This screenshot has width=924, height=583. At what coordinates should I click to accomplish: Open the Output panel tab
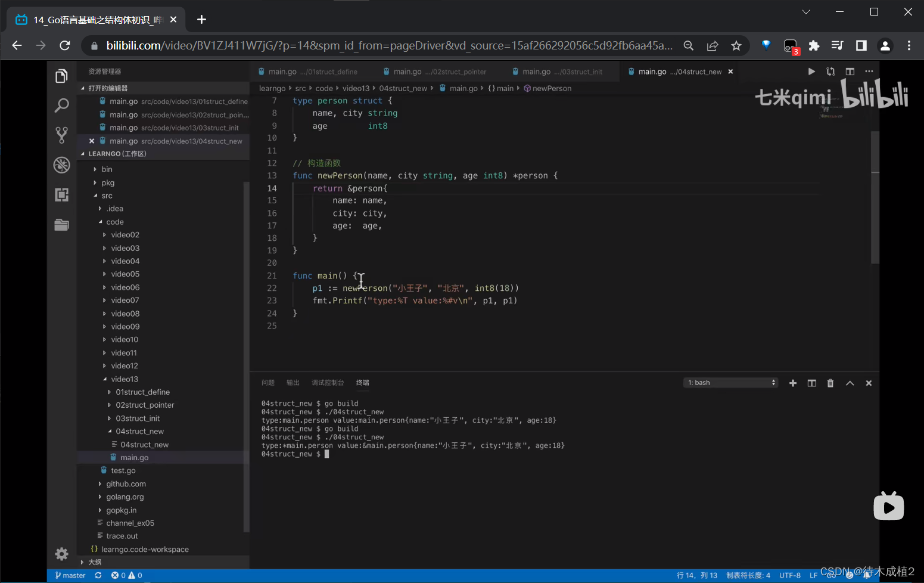(293, 383)
